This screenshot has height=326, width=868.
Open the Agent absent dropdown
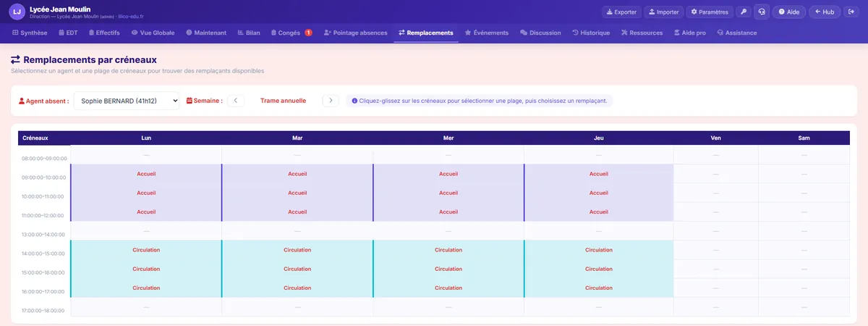point(127,101)
